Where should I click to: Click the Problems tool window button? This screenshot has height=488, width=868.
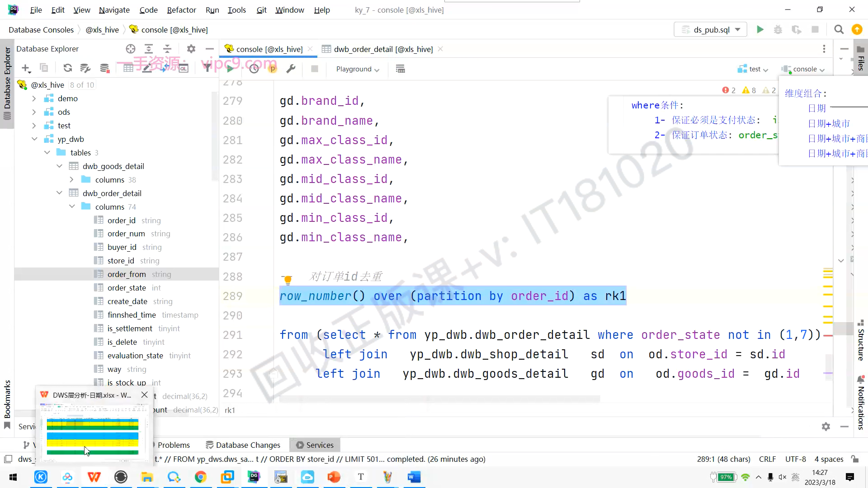(174, 445)
